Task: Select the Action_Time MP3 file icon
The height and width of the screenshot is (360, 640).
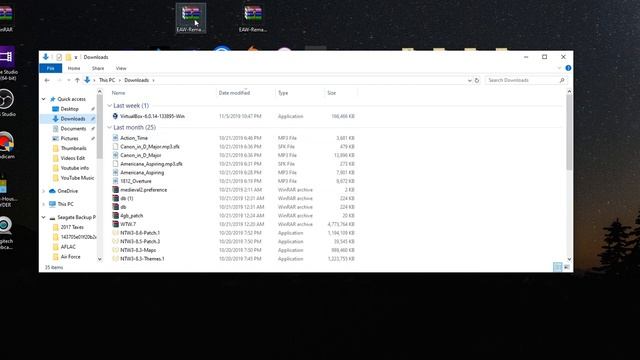Action: (116, 138)
